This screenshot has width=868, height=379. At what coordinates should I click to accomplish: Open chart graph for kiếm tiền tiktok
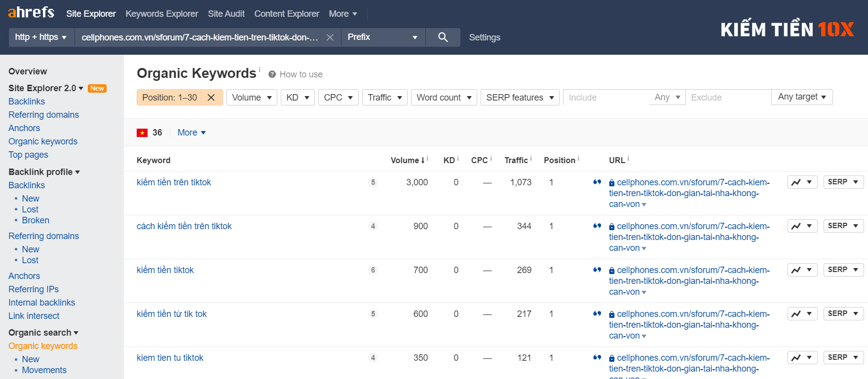(x=802, y=270)
